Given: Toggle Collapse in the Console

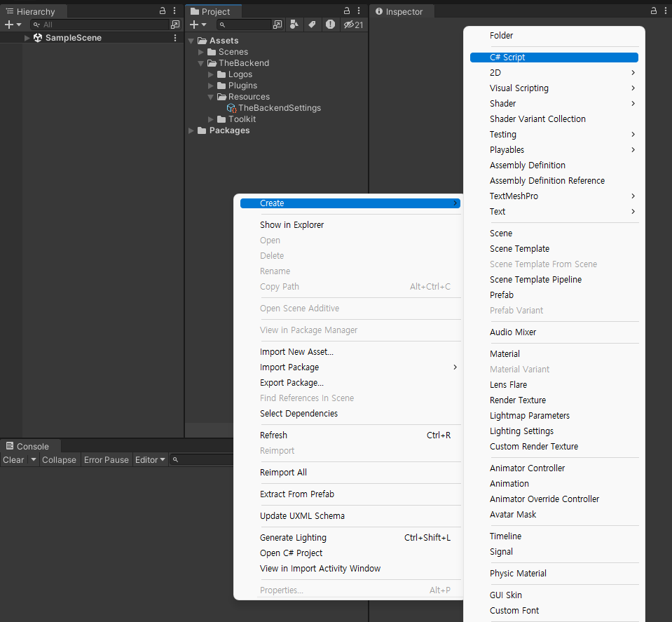Looking at the screenshot, I should point(59,459).
